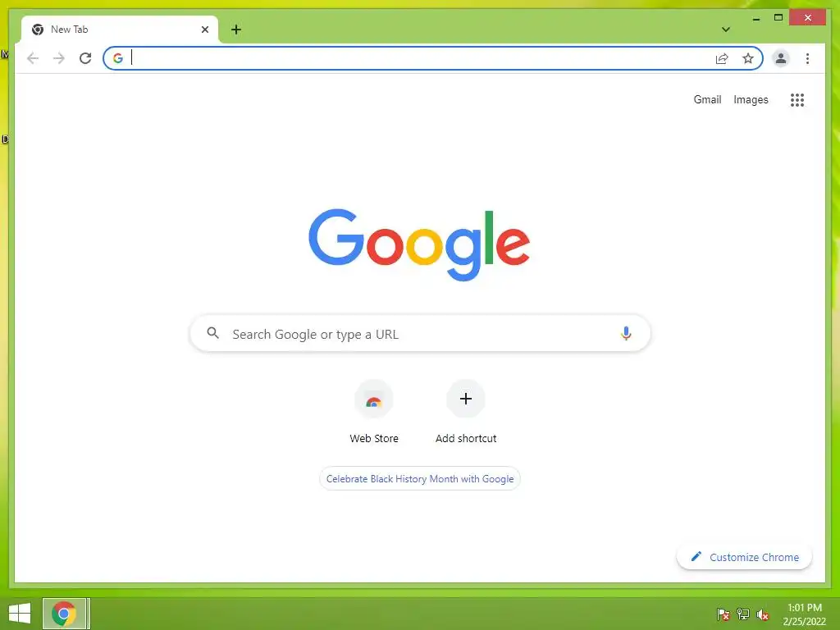
Task: Click Chrome in the taskbar
Action: (x=64, y=614)
